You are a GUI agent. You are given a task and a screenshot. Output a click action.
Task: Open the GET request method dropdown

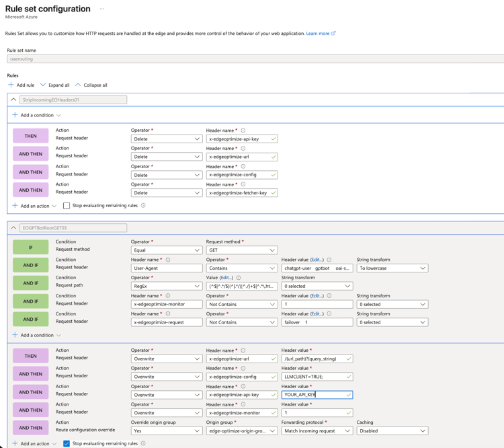pos(242,250)
